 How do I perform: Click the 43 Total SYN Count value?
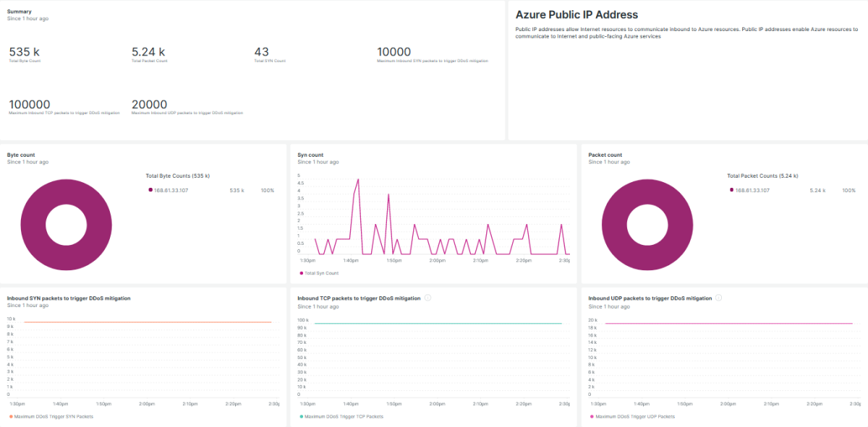coord(262,52)
